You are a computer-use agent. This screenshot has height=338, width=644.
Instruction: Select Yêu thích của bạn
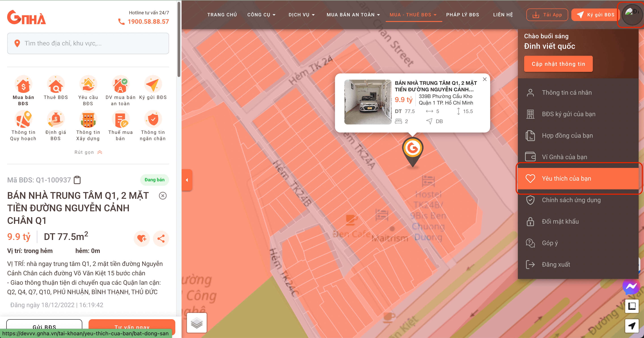(x=578, y=179)
